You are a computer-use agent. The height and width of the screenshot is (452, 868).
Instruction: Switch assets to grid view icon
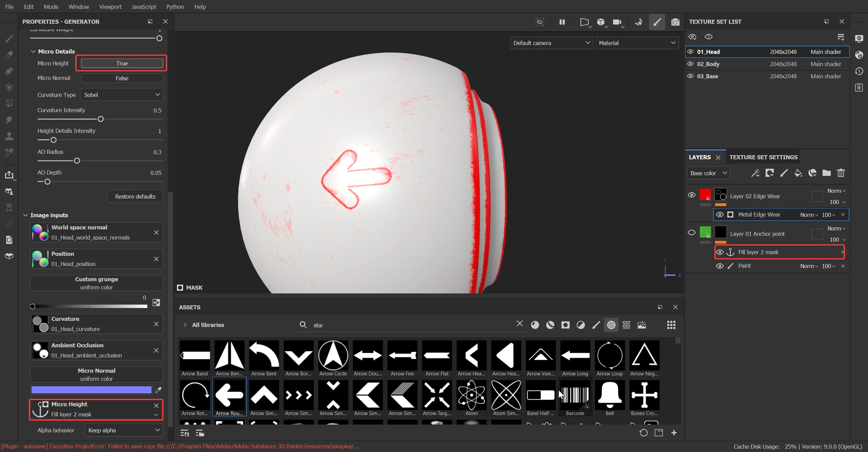pyautogui.click(x=671, y=325)
